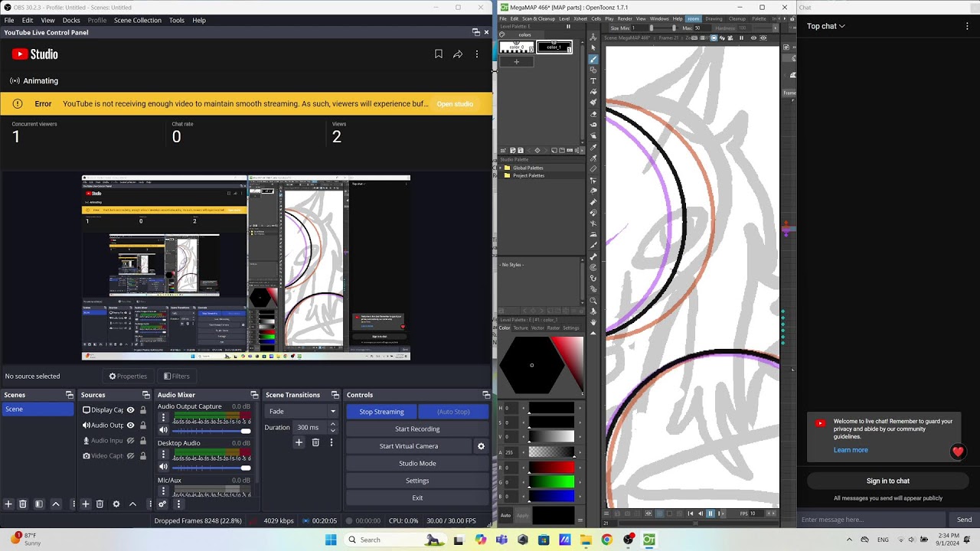Screen dimensions: 980x551
Task: Open Audio Output Capture three-dot options
Action: (163, 417)
